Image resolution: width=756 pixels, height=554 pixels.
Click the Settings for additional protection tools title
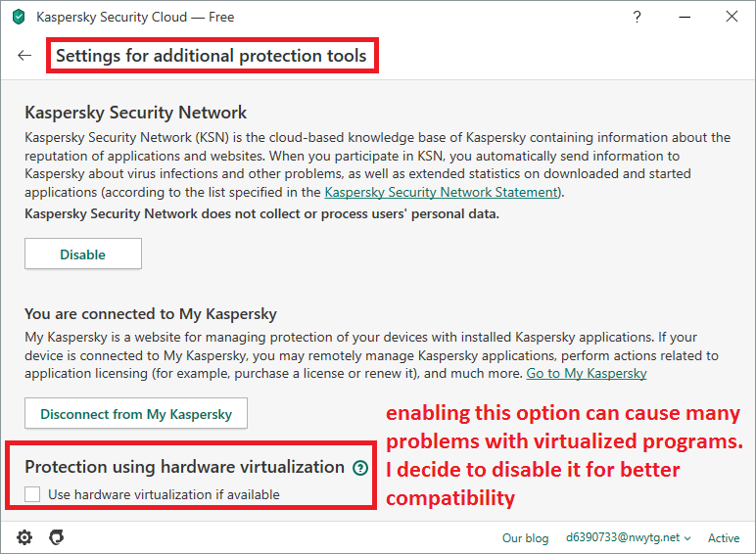point(211,56)
